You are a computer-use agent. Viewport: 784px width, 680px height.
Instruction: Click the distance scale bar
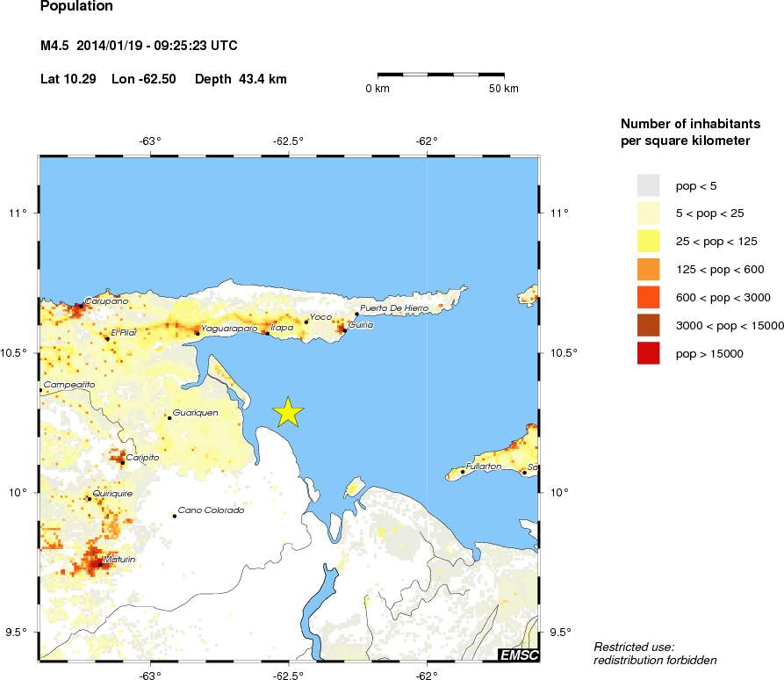pos(441,75)
